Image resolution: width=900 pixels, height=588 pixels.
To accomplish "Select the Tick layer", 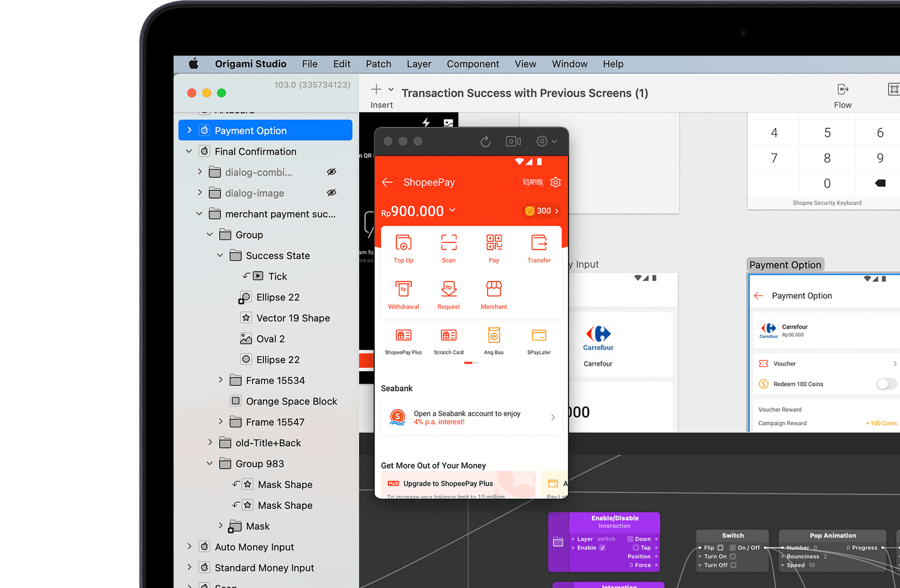I will pyautogui.click(x=277, y=276).
